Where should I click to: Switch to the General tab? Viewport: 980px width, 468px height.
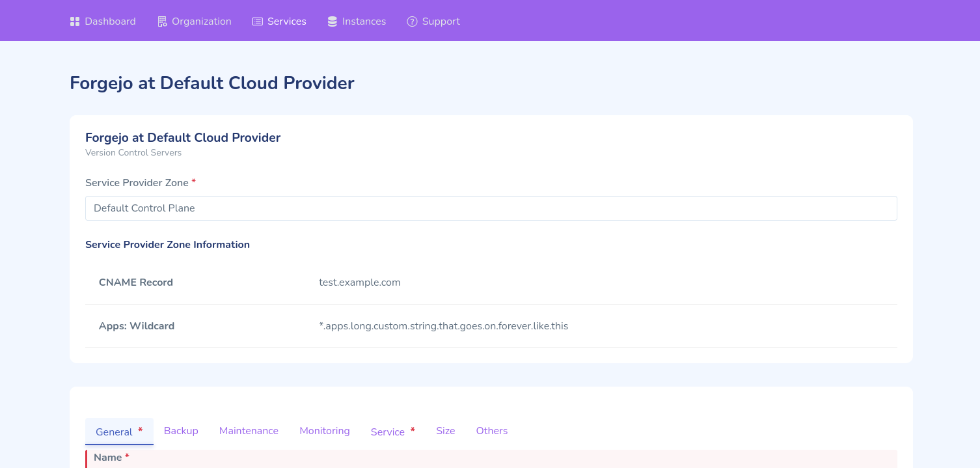tap(115, 432)
